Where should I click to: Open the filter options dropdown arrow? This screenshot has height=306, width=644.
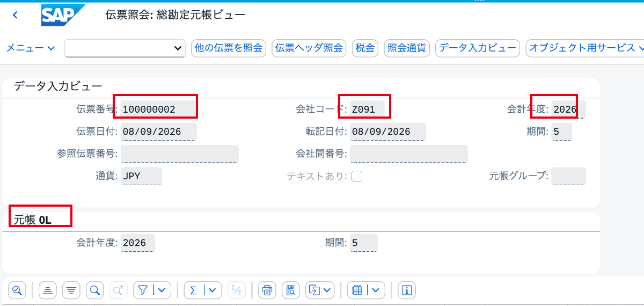(162, 290)
